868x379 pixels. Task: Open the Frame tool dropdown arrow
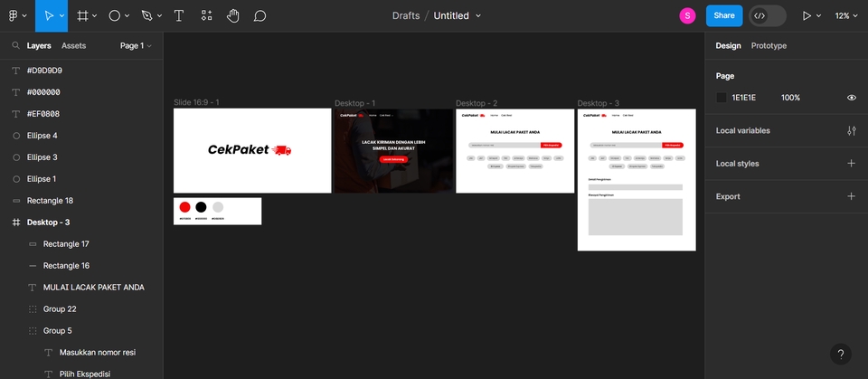(x=95, y=15)
